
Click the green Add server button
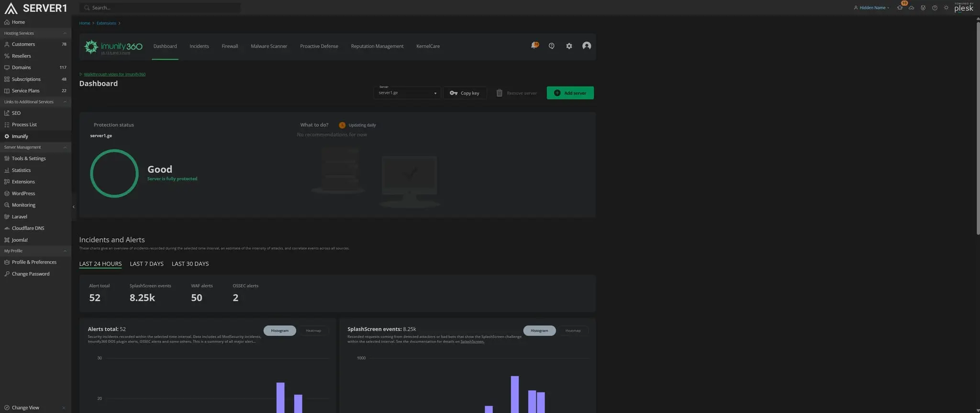(570, 93)
